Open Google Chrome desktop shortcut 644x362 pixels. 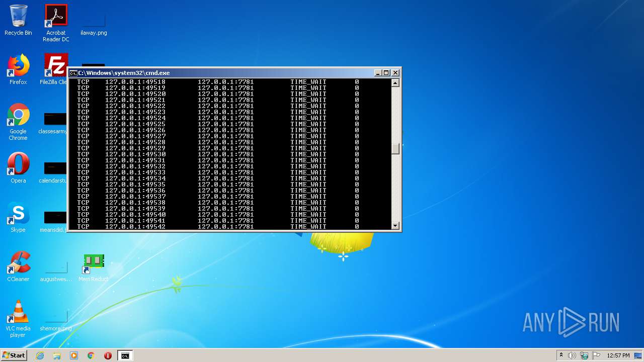click(18, 122)
